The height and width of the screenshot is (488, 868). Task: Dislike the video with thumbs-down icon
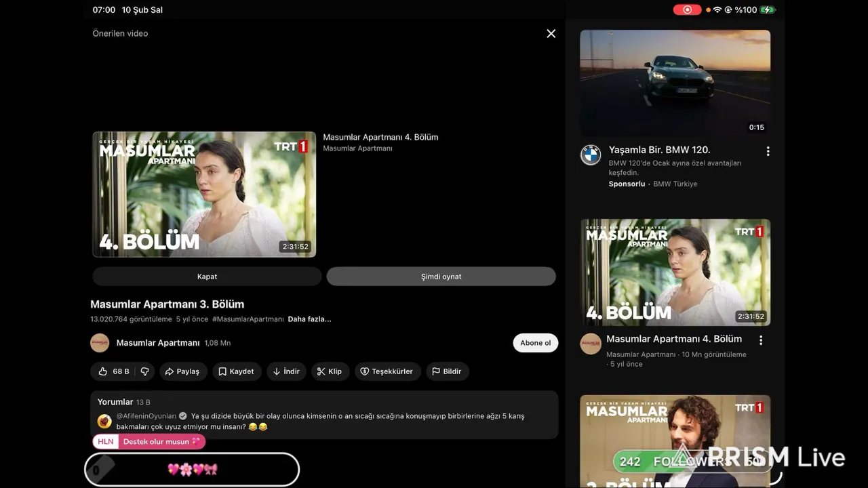click(x=144, y=371)
